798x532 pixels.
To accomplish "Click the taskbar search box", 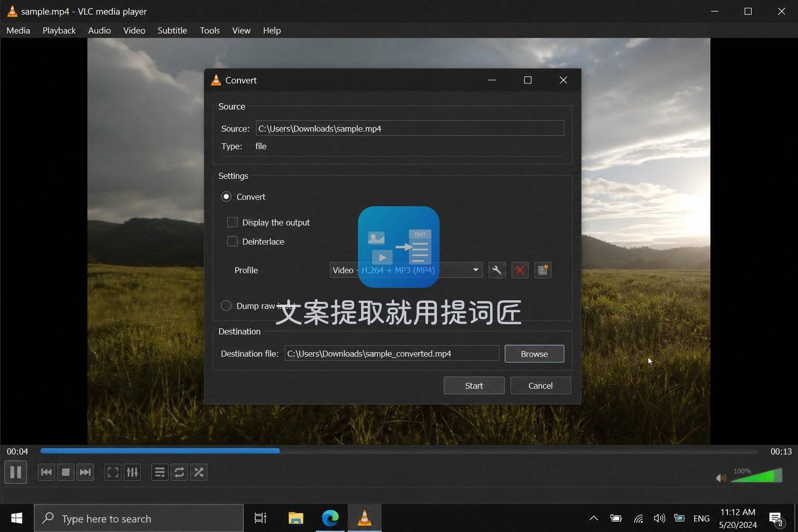I will (x=139, y=518).
